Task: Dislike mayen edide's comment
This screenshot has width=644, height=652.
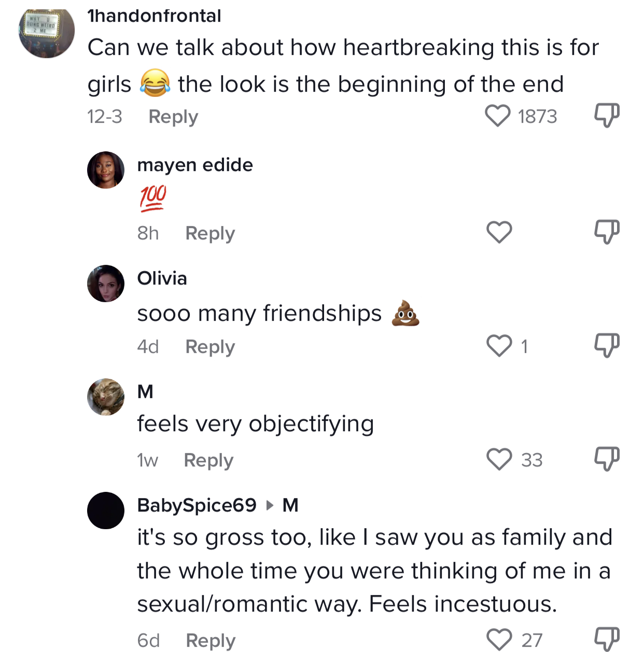Action: (607, 232)
